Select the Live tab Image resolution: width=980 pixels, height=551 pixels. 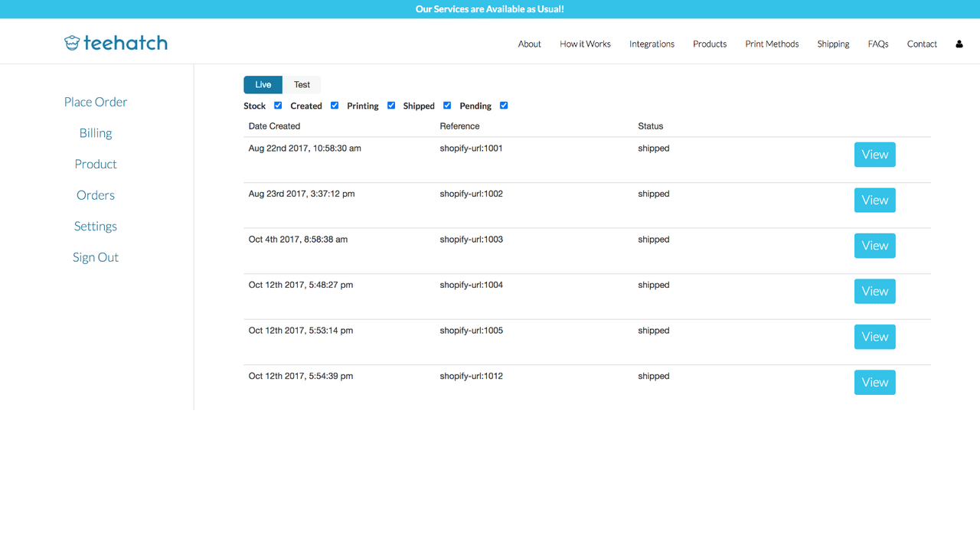point(263,84)
